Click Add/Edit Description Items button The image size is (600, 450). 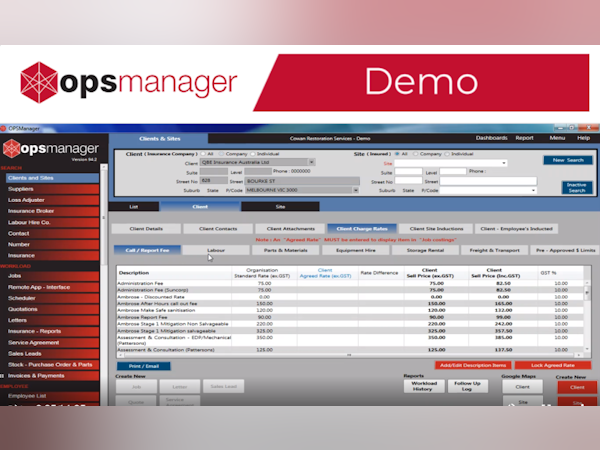click(473, 365)
